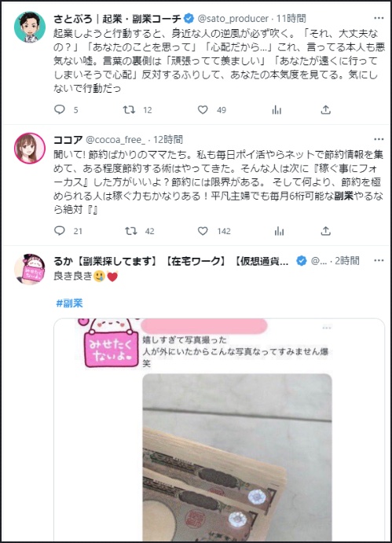Viewport: 392px width, 543px height.
Task: Share sato_producer's tweet
Action: [325, 110]
